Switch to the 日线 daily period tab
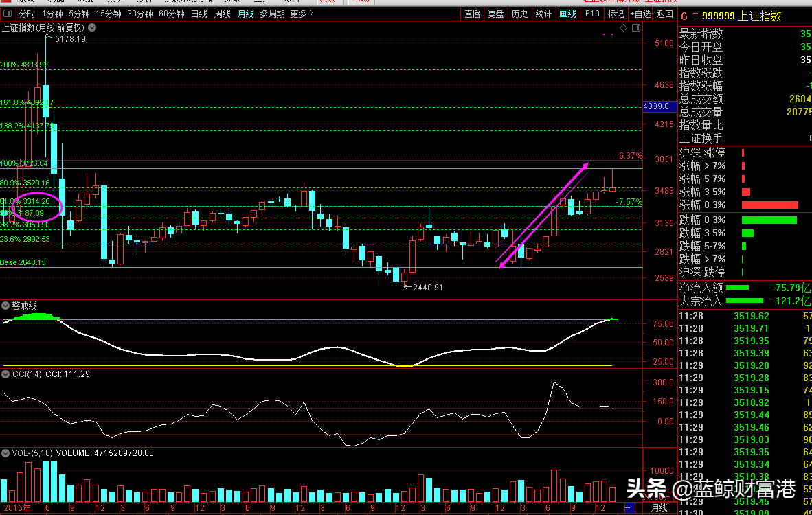This screenshot has width=812, height=515. tap(199, 14)
